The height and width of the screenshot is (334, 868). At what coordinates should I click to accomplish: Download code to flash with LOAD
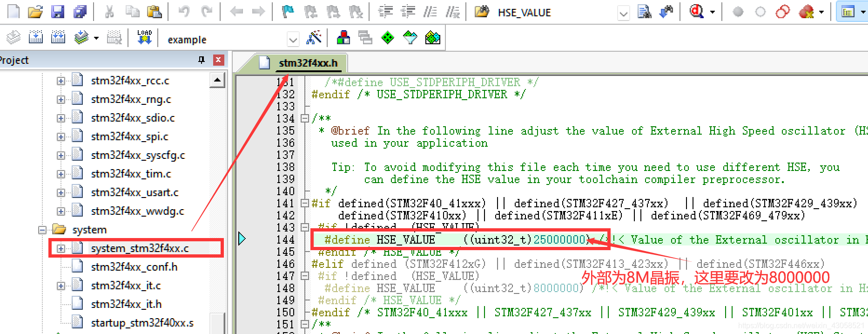pos(144,37)
